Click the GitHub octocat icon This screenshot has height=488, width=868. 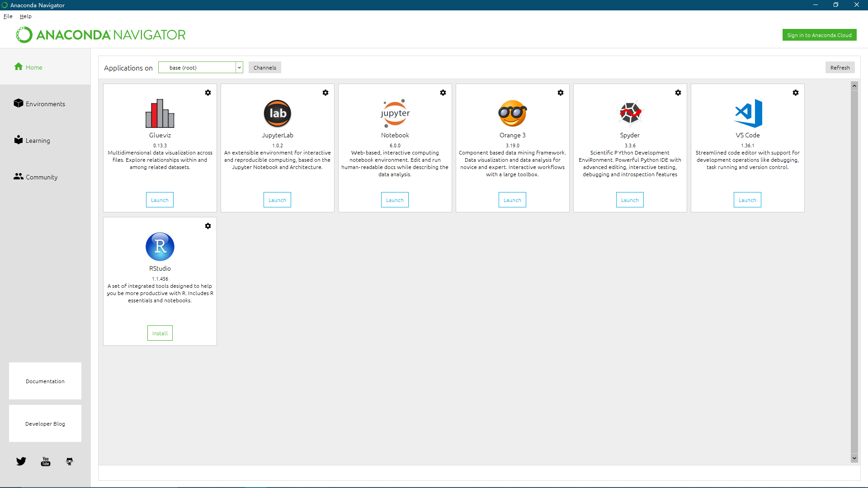(70, 461)
